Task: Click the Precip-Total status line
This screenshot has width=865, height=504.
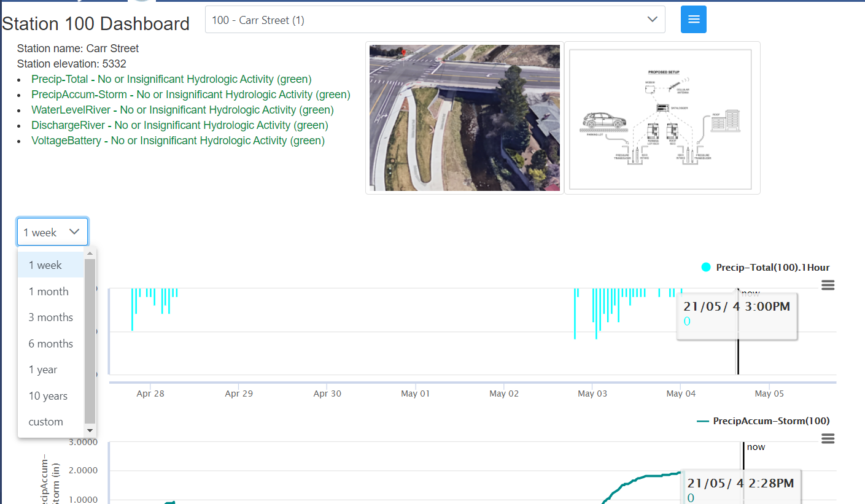Action: [x=171, y=79]
